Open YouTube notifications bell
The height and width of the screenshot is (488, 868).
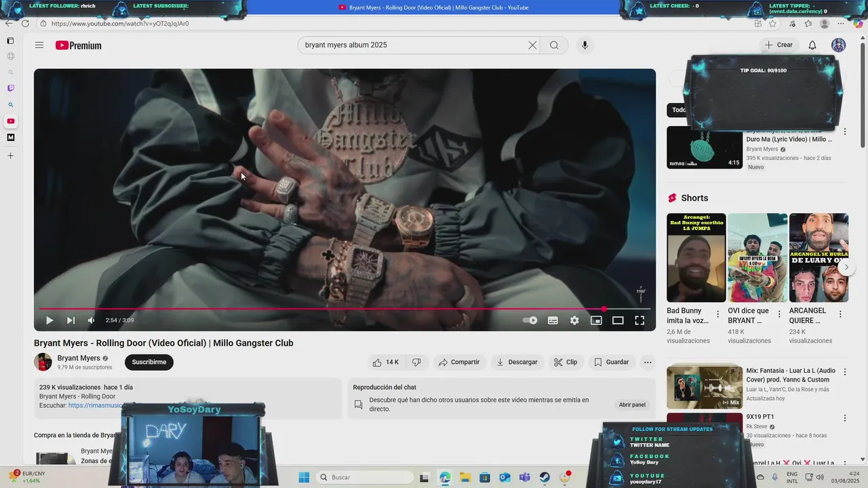click(812, 45)
